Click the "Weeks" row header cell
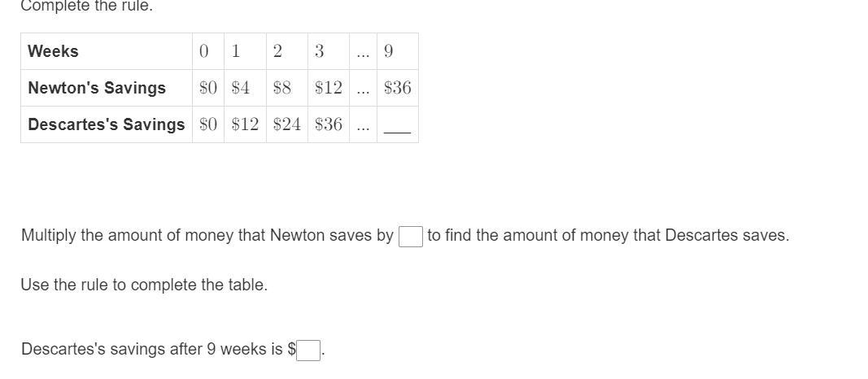This screenshot has height=379, width=868. click(x=107, y=51)
